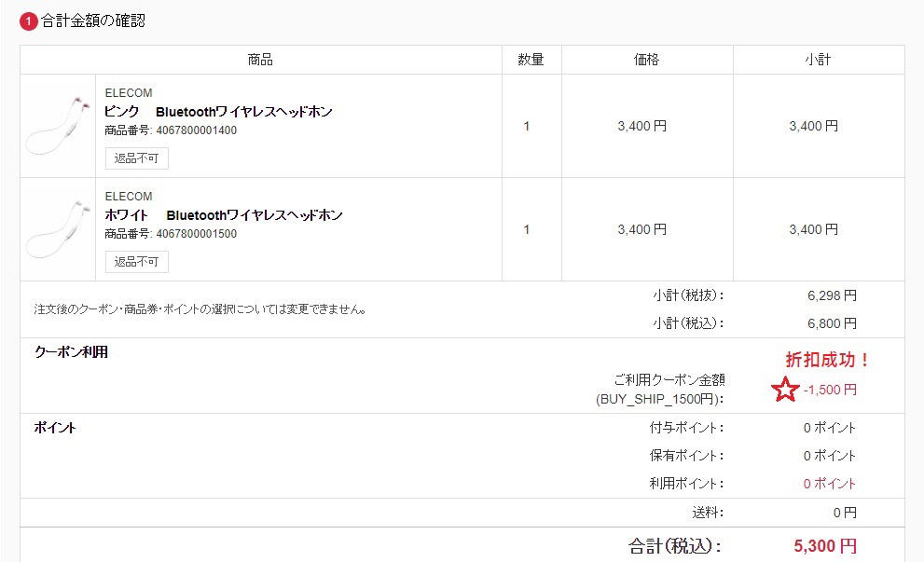
Task: Click the red star icon beside coupon discount
Action: pos(786,390)
